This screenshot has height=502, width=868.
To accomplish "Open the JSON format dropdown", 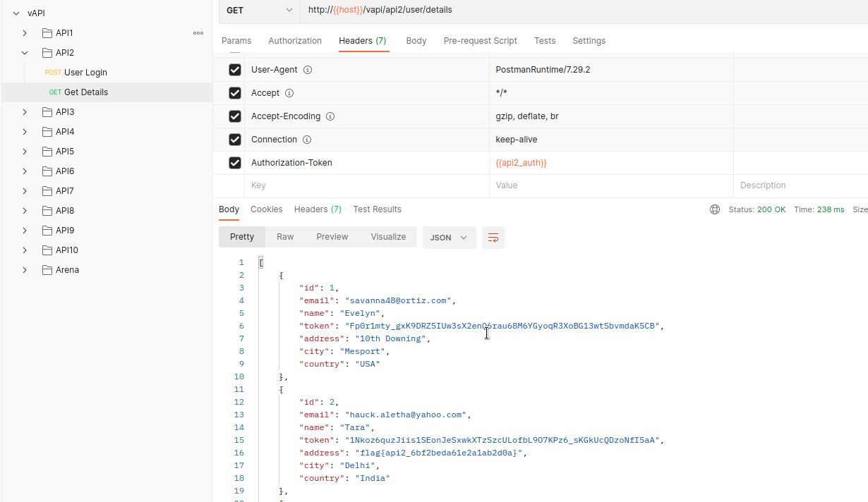I will point(449,238).
